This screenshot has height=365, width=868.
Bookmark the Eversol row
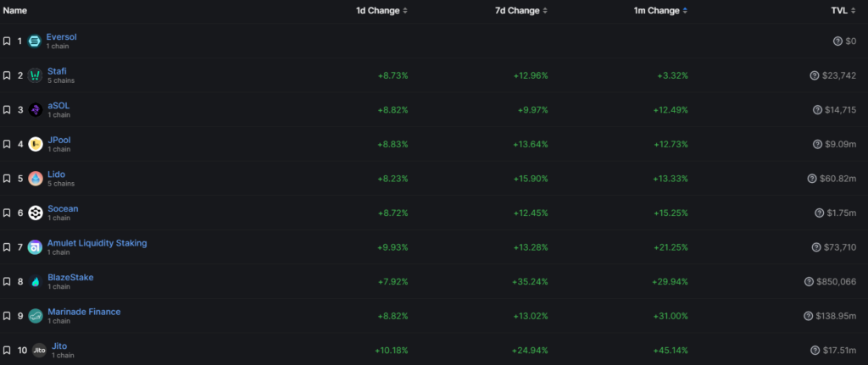(7, 41)
